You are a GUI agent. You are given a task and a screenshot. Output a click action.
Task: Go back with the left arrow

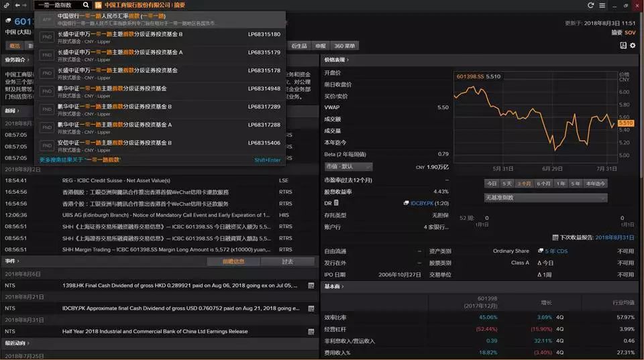[17, 5]
